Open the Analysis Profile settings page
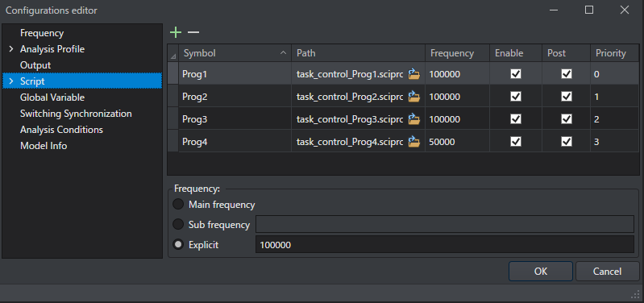Screen dimensions: 644x303 coord(52,49)
